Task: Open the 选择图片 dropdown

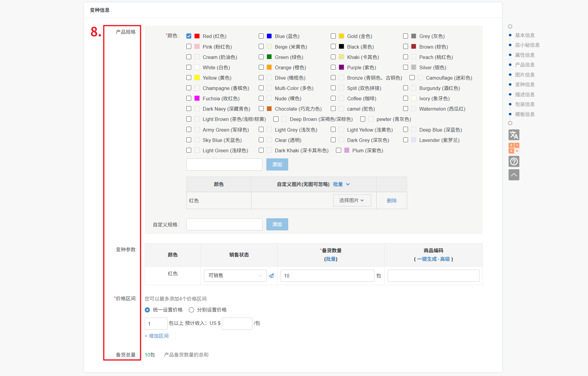Action: (x=352, y=200)
